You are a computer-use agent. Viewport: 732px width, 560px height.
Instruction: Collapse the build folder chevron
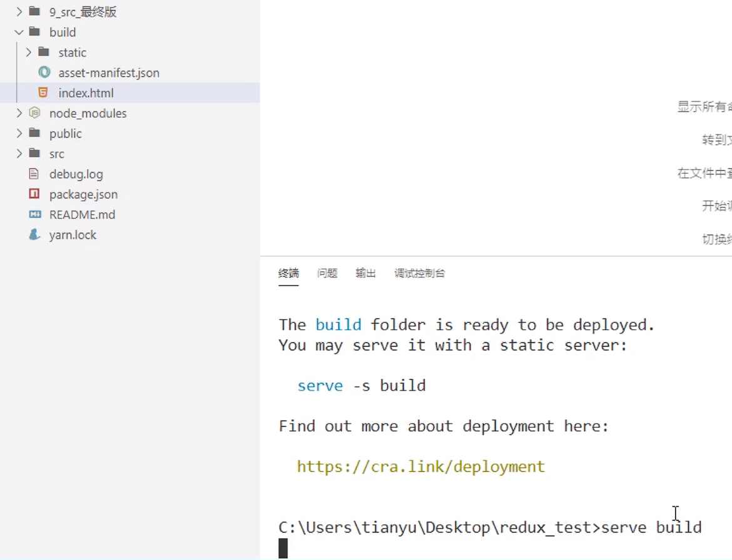click(19, 32)
